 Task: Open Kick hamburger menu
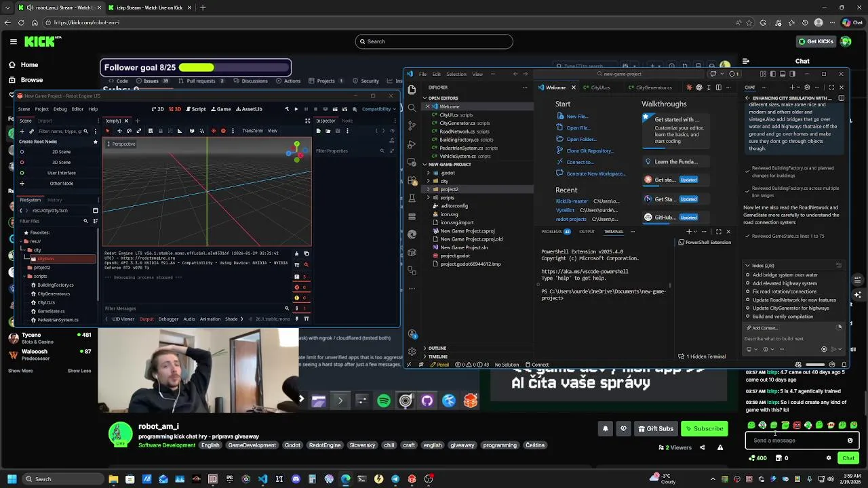(x=13, y=41)
